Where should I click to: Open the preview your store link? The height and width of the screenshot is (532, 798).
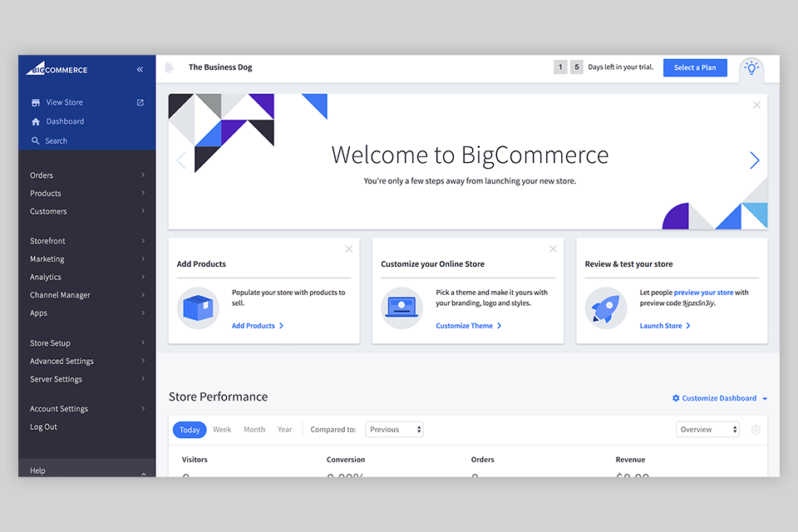[x=703, y=293]
